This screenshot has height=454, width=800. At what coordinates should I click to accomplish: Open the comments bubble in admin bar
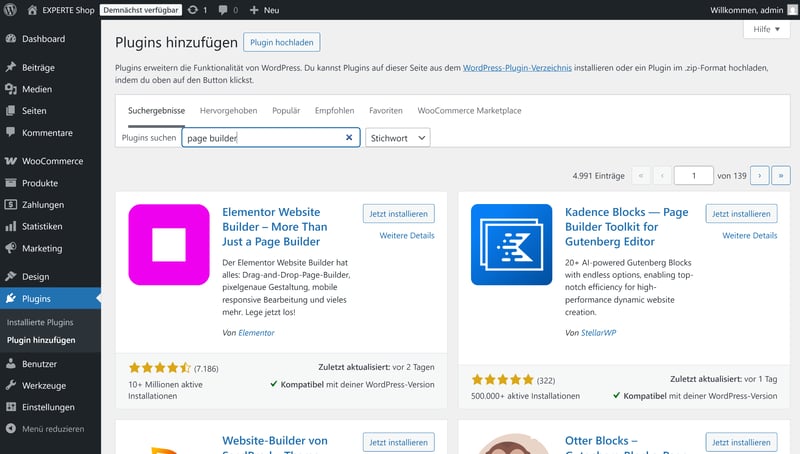(x=223, y=9)
